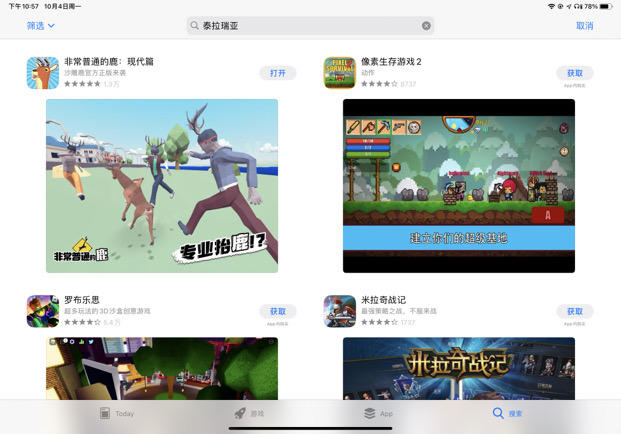Screen dimensions: 621x434
Task: Tap the five-star rating of 非常普通的鹿
Action: [x=82, y=84]
